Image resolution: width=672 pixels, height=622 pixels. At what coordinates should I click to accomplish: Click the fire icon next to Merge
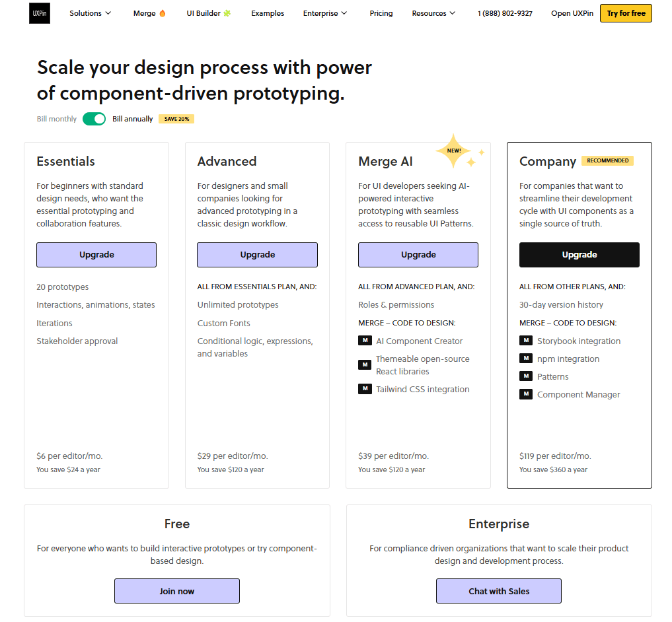click(x=164, y=13)
